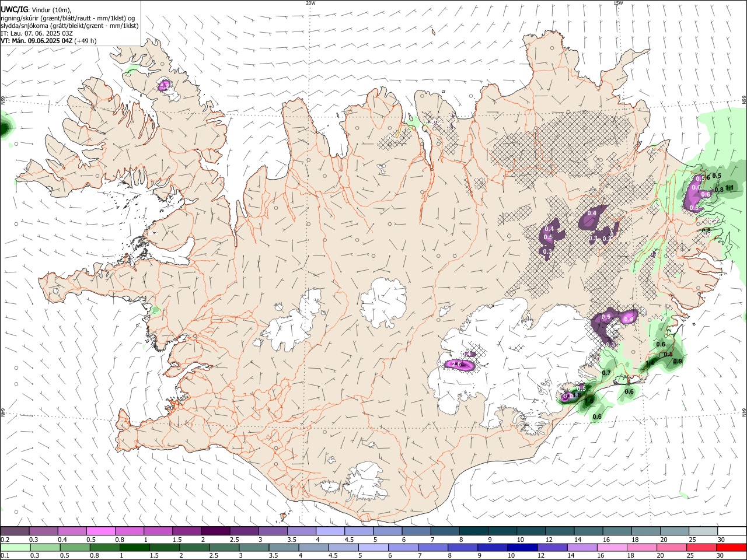Click the magenta snow patch in the Westfjords
Viewport: 747px width, 560px height.
(165, 86)
